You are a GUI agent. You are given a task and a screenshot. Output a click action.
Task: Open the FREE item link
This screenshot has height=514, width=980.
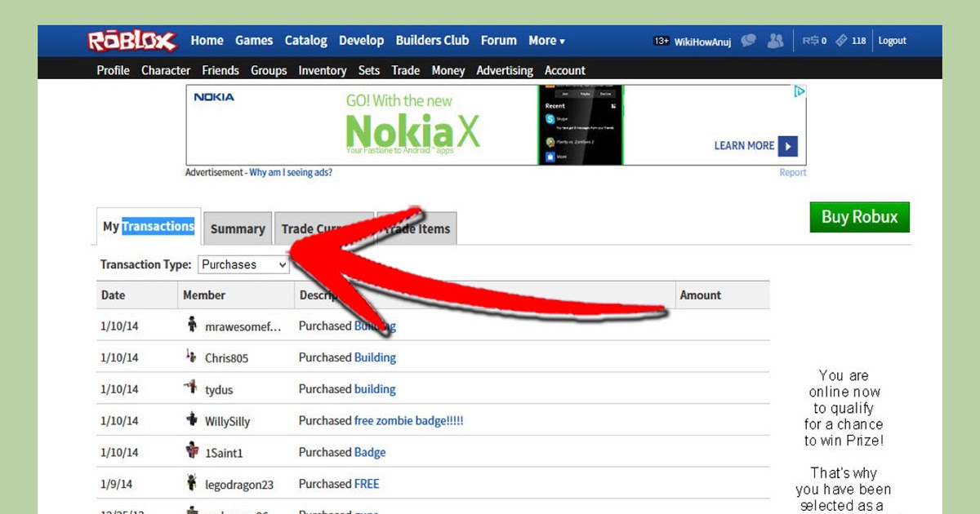[x=367, y=484]
